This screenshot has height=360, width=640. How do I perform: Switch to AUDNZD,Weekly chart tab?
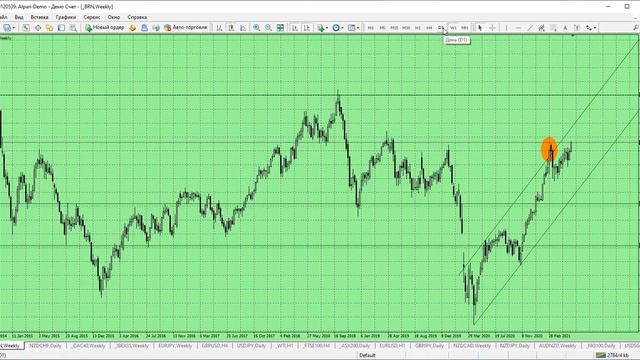557,346
